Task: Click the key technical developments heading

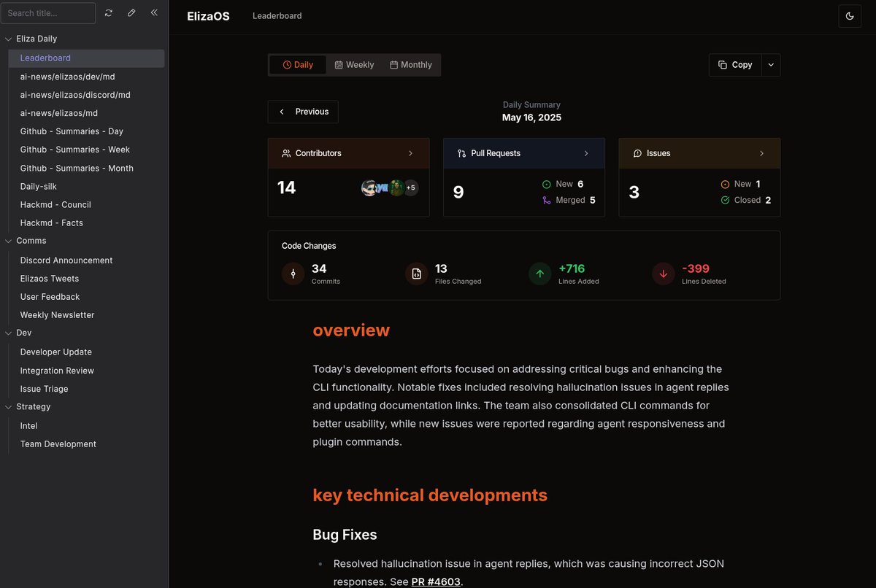Action: (x=430, y=495)
